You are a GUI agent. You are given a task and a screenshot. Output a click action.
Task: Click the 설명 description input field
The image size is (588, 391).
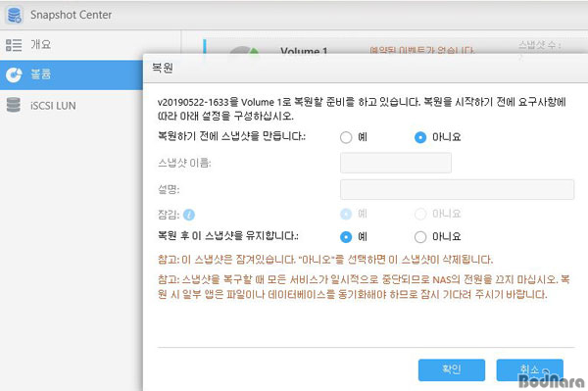(x=457, y=189)
